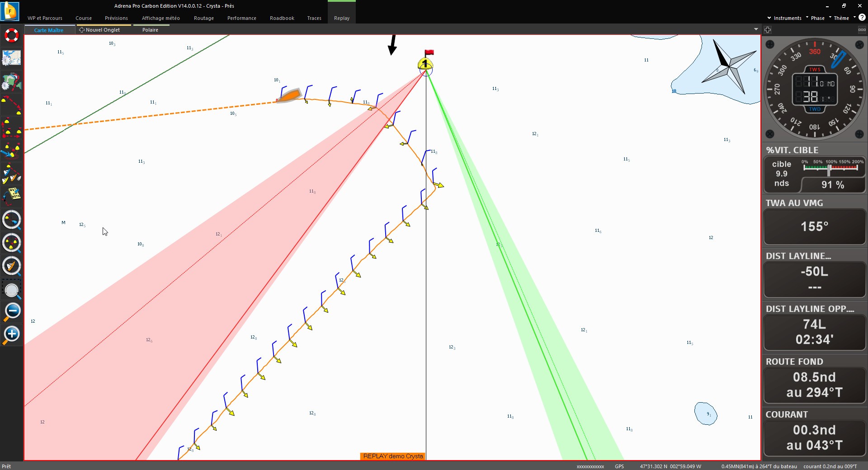Open chart settings with the map-gear icon
The image size is (868, 470).
coord(12,58)
